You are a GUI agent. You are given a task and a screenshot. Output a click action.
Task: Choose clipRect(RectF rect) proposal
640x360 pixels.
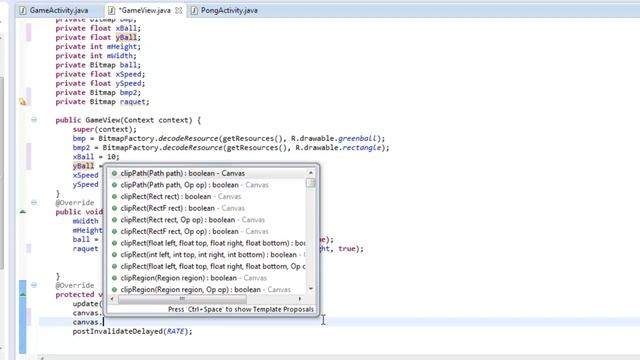click(208, 208)
